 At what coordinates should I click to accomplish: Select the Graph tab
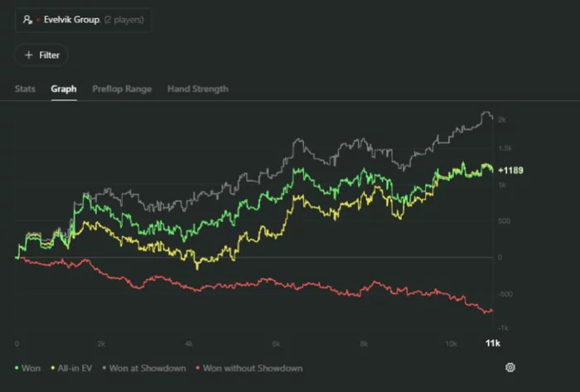coord(64,89)
